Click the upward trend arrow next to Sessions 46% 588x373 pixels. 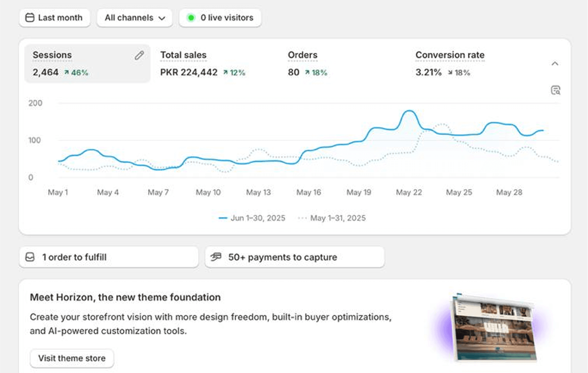pos(67,72)
